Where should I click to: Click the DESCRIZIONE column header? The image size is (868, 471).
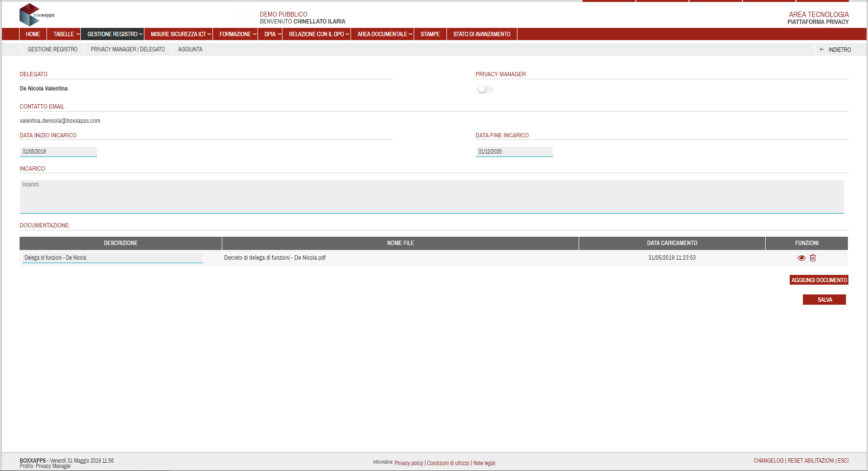120,243
